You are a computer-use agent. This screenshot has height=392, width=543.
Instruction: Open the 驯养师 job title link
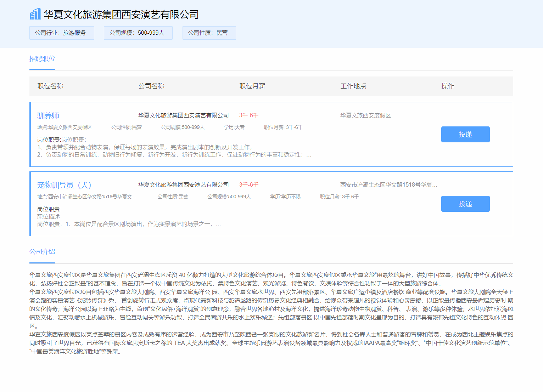(48, 116)
